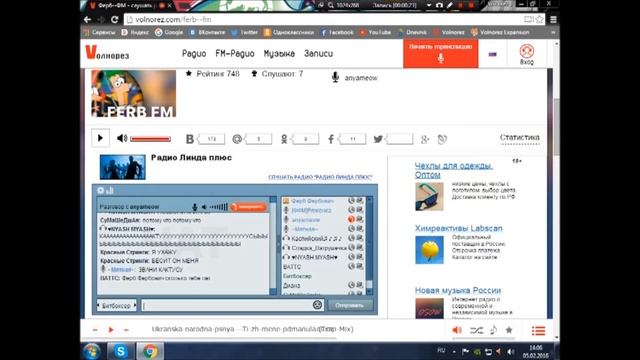Open the FM-Радио menu item
The image size is (640, 360).
pyautogui.click(x=235, y=53)
